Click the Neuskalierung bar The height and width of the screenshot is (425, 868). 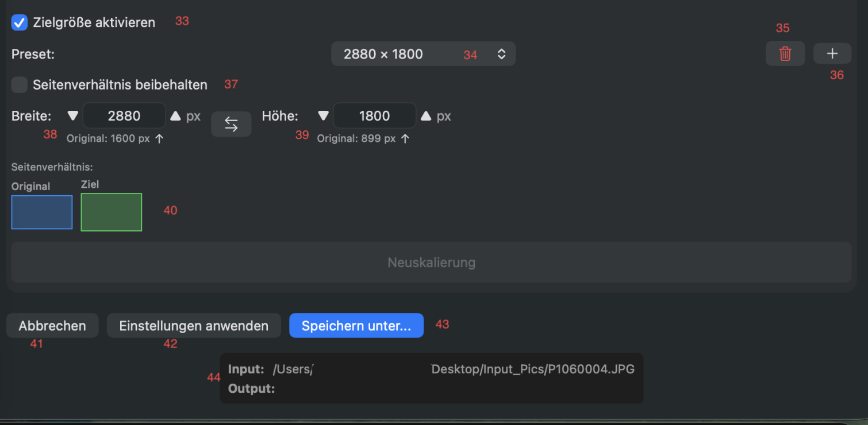tap(431, 262)
